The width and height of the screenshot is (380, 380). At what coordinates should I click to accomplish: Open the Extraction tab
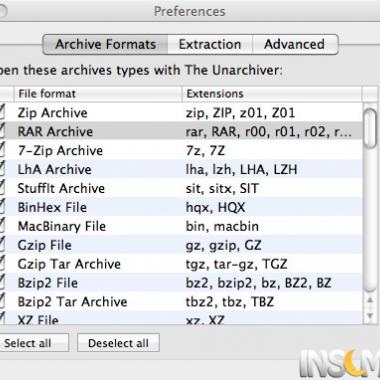(x=210, y=44)
